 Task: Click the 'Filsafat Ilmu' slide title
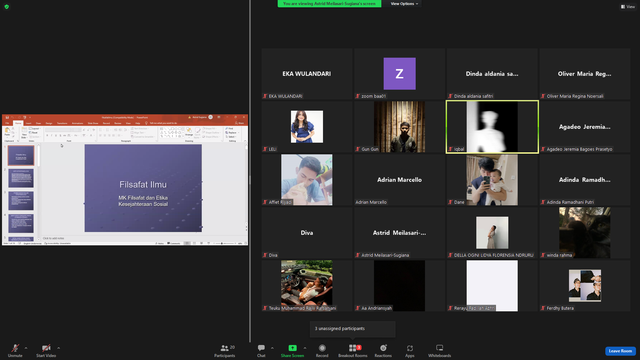(x=143, y=184)
